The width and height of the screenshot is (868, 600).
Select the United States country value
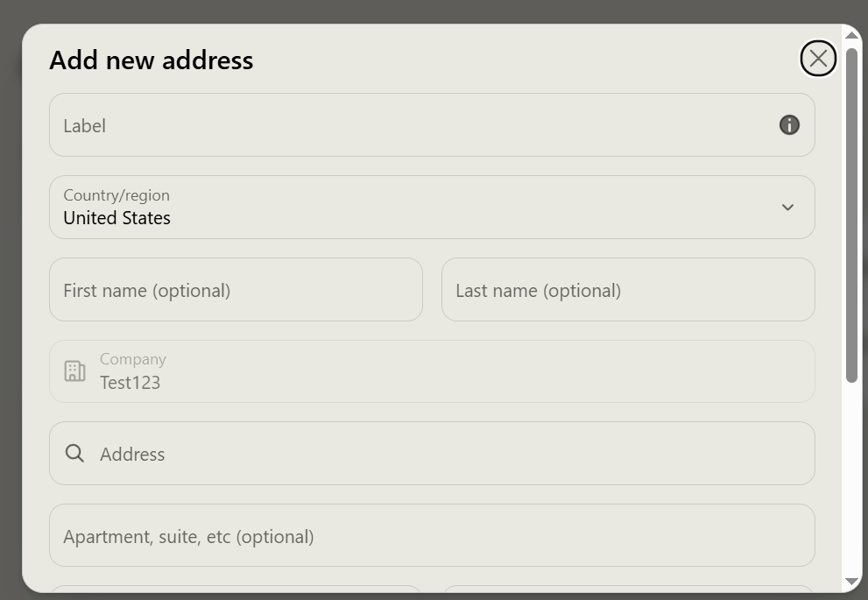(x=116, y=218)
